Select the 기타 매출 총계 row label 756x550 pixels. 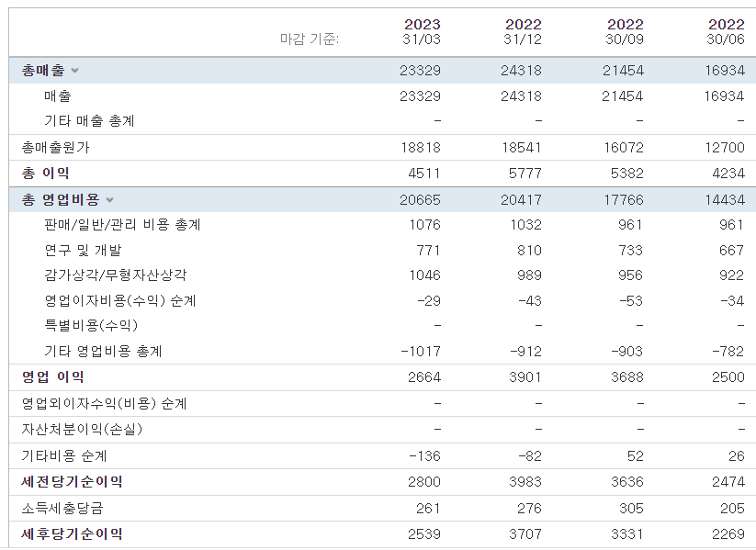pyautogui.click(x=89, y=121)
